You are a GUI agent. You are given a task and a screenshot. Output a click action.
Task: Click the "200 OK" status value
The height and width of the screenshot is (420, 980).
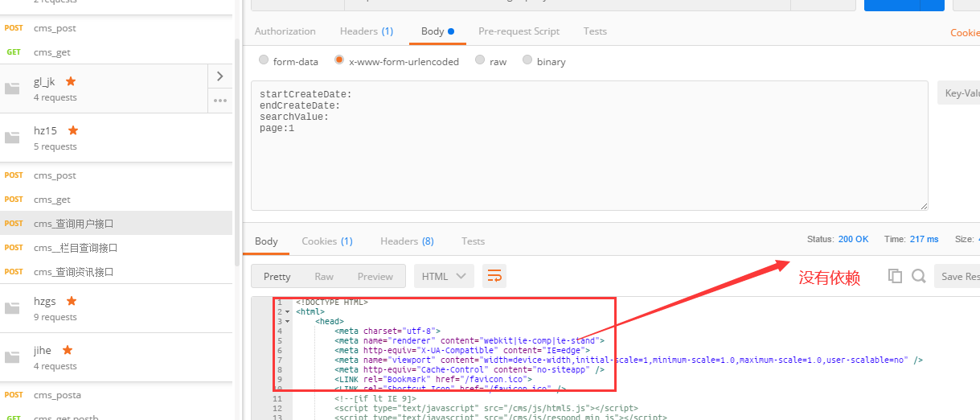click(854, 239)
